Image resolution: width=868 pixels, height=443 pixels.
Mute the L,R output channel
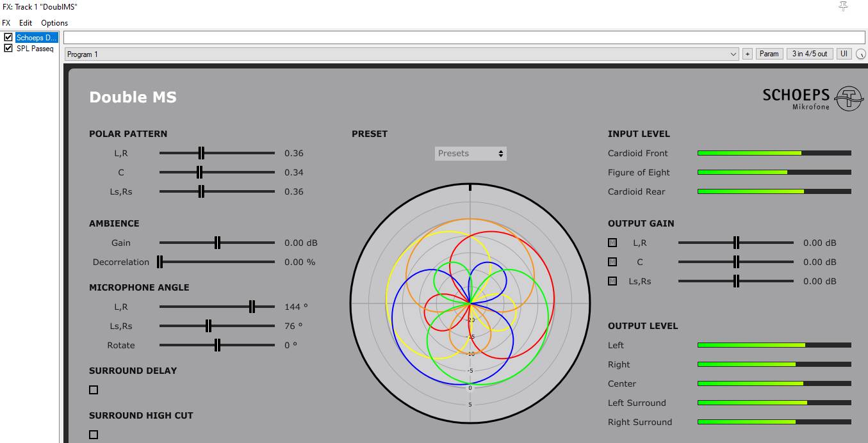612,243
